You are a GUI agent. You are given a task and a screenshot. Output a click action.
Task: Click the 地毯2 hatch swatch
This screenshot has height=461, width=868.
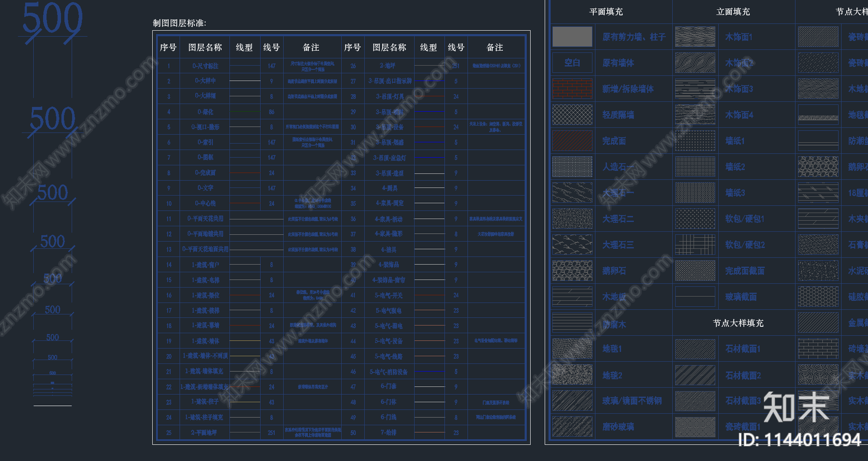tap(572, 375)
